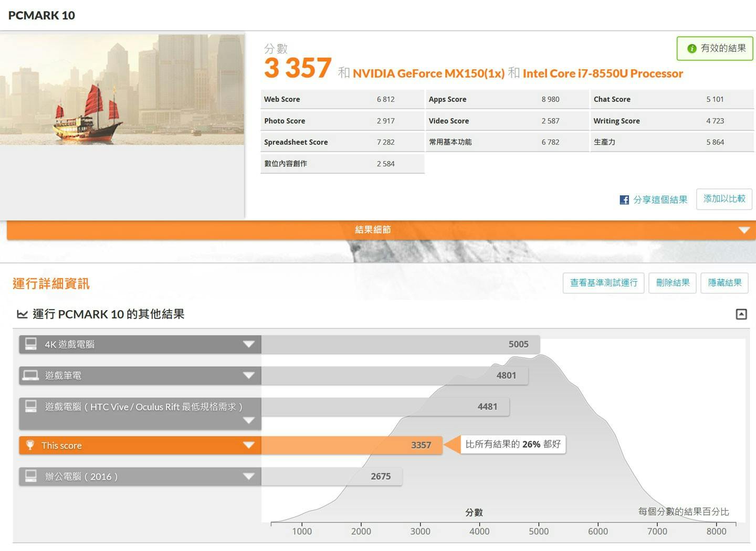
Task: Click the Spreadsheet Score value 7 282
Action: tap(385, 142)
